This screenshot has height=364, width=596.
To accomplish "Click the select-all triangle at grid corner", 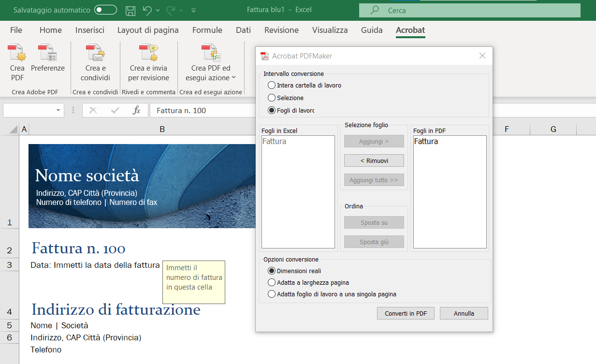I will click(x=13, y=130).
